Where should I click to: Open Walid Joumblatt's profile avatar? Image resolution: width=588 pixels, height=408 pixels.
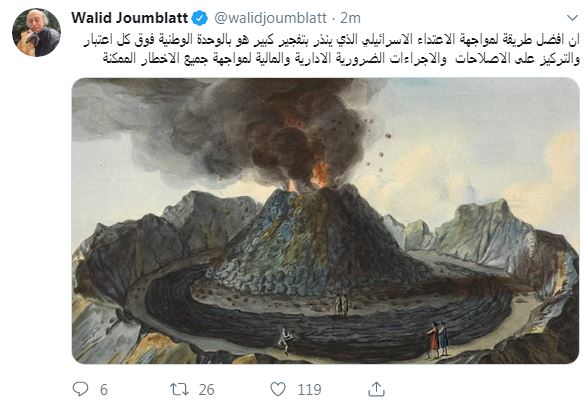coord(36,33)
